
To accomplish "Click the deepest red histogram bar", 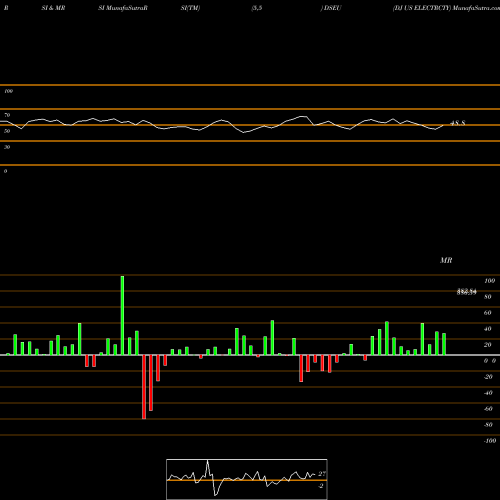I will coord(144,387).
